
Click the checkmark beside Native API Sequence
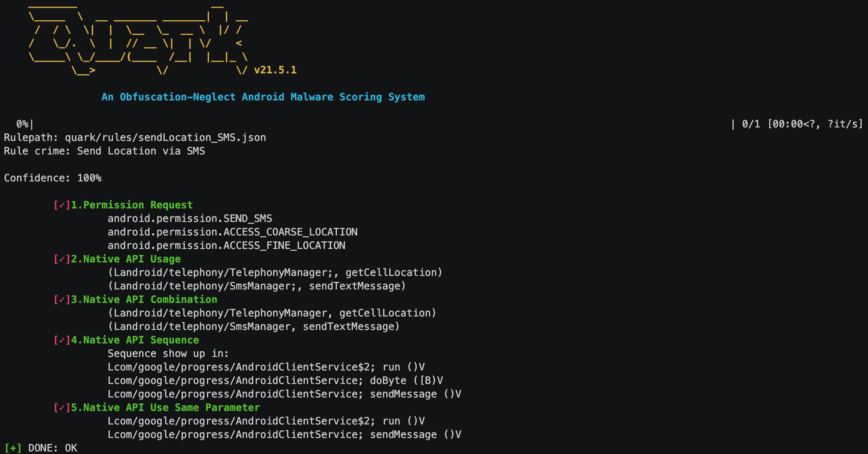62,340
